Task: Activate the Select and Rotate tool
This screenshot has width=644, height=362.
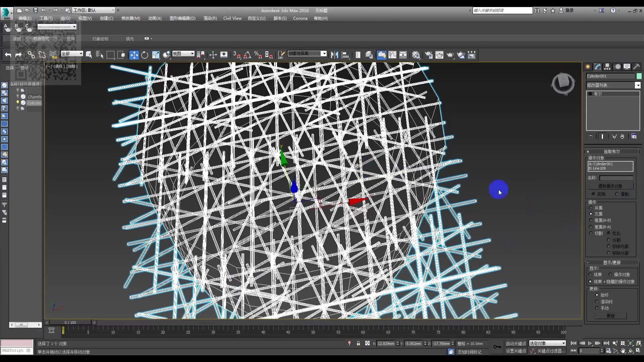Action: tap(145, 55)
